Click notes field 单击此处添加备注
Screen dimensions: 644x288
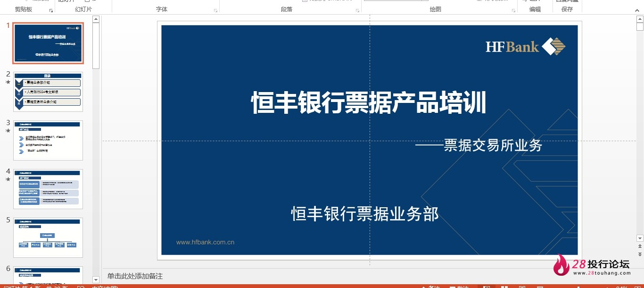pyautogui.click(x=135, y=276)
